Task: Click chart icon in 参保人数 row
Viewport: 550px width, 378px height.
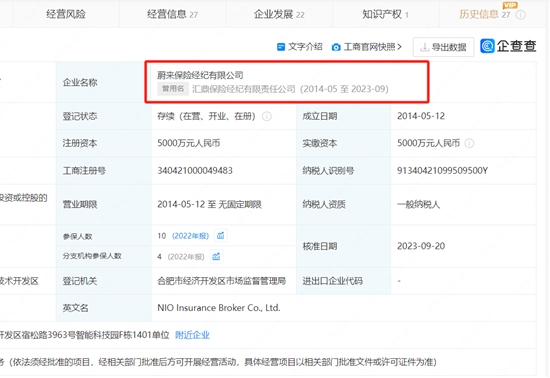Action: [220, 236]
